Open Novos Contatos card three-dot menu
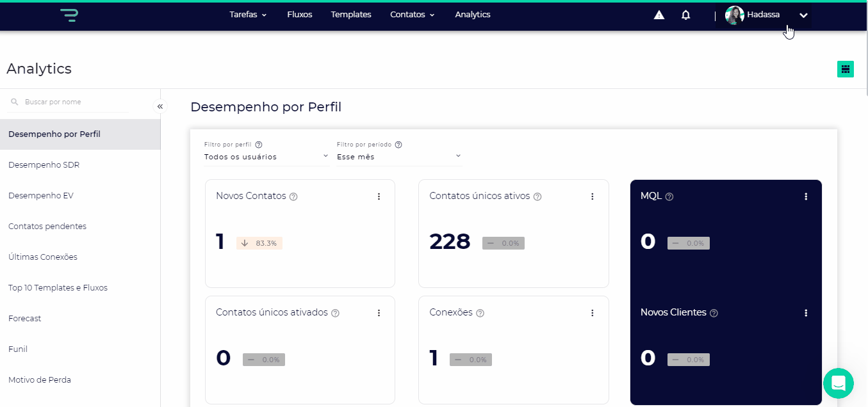The height and width of the screenshot is (407, 868). 379,196
